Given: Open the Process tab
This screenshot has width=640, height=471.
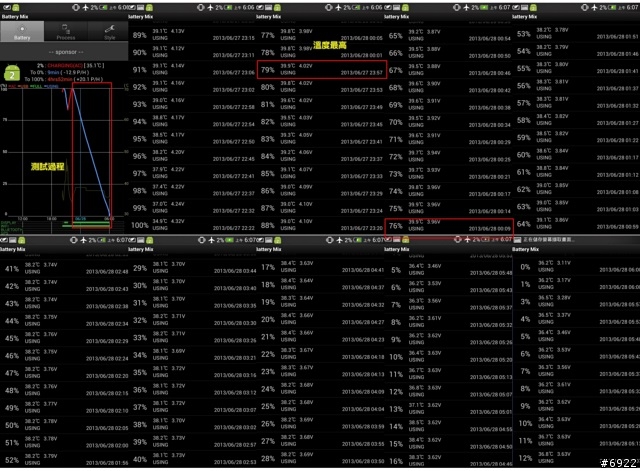Looking at the screenshot, I should click(x=66, y=31).
